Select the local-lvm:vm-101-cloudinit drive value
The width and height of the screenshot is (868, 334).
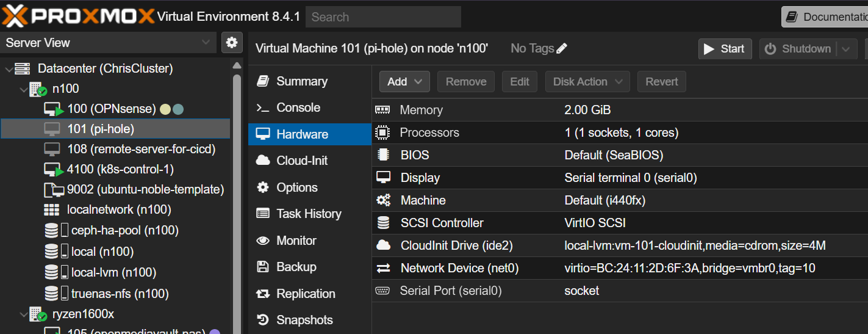695,245
